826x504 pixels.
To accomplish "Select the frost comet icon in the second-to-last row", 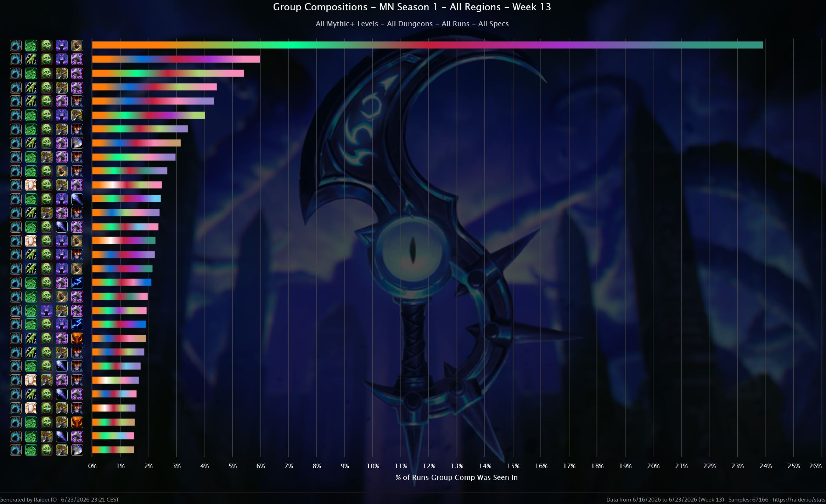I will [x=62, y=436].
